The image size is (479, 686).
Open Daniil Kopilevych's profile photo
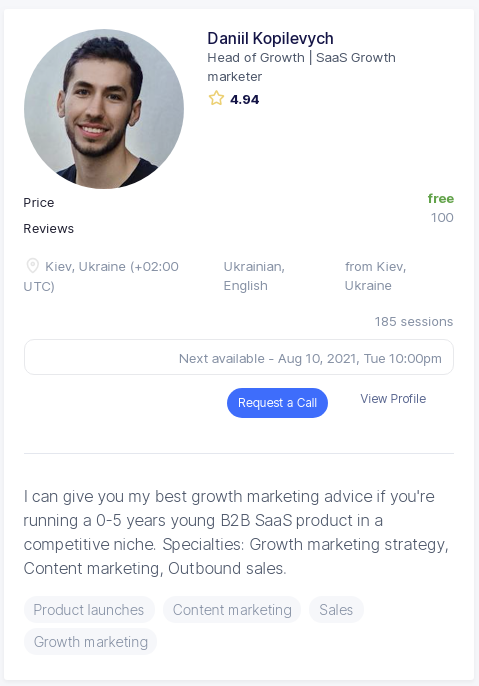(104, 109)
